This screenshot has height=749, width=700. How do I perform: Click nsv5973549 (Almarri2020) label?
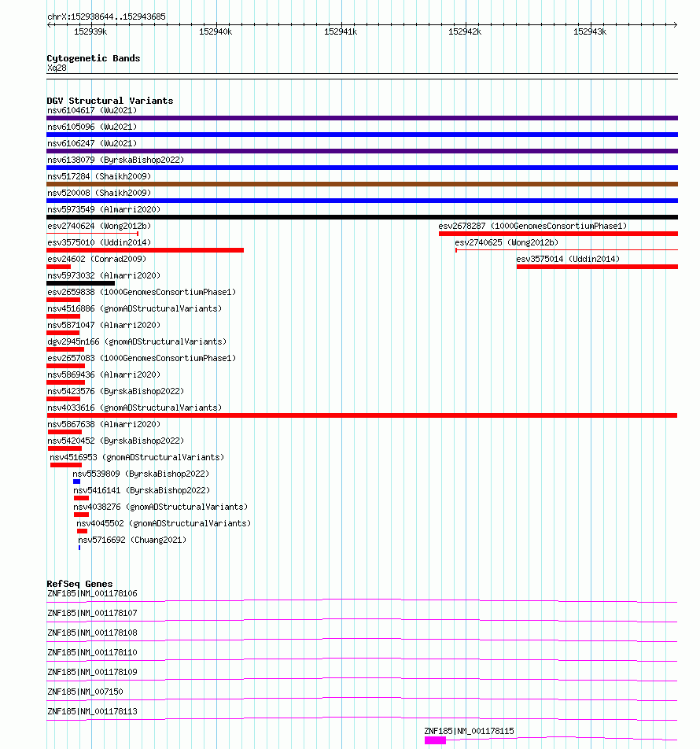click(x=104, y=210)
